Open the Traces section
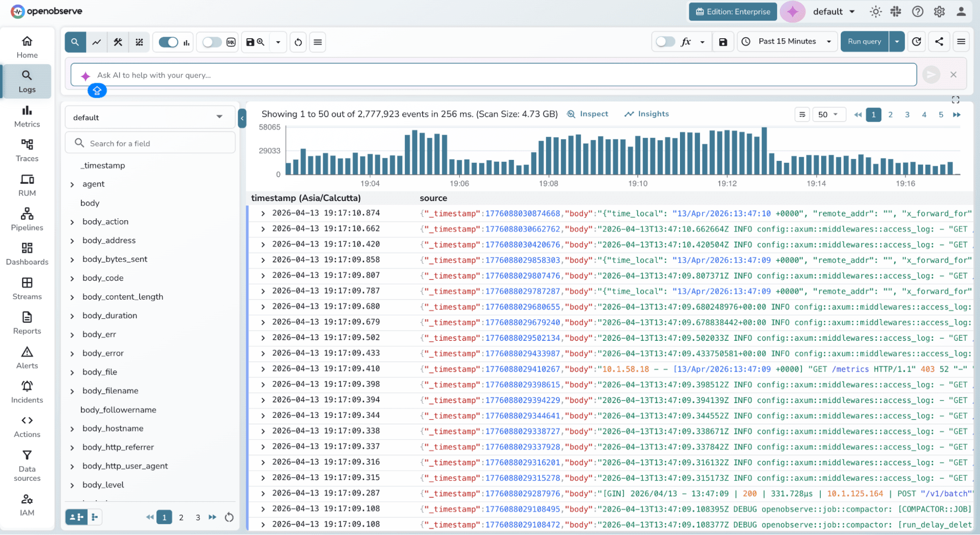Screen dimensions: 980x535 point(27,150)
